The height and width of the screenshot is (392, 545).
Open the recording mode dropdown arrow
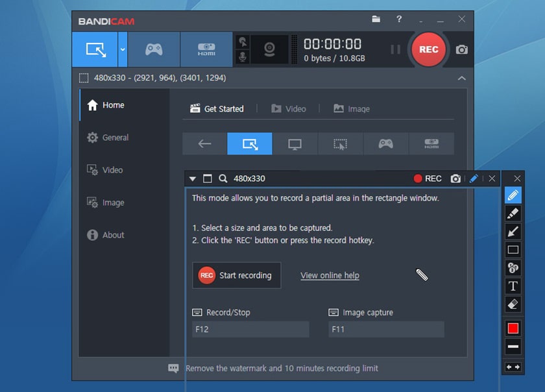tap(123, 49)
